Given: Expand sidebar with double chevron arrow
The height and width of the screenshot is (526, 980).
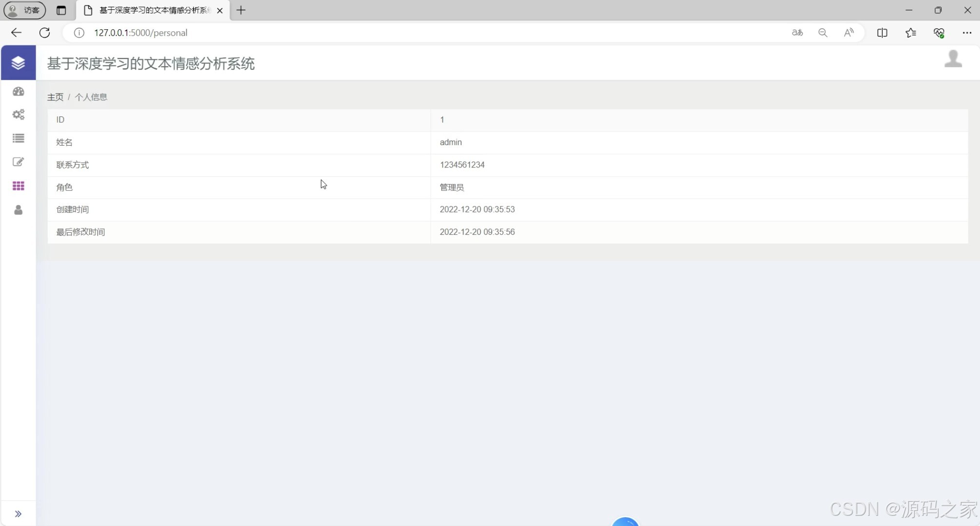Looking at the screenshot, I should (x=18, y=514).
